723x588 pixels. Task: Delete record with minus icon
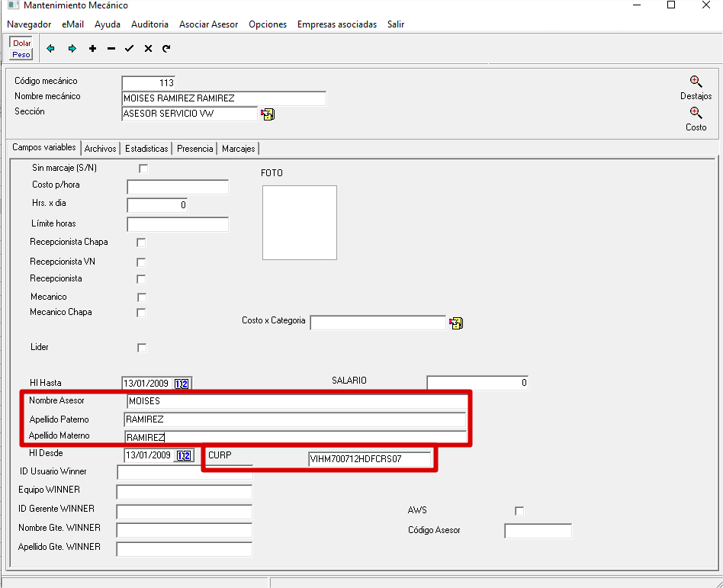coord(111,48)
